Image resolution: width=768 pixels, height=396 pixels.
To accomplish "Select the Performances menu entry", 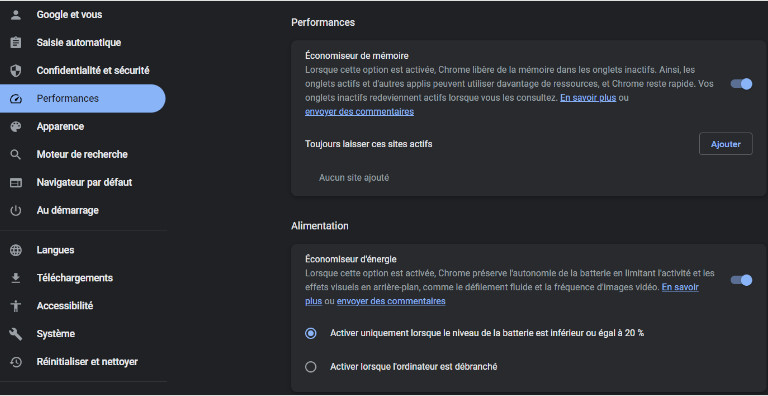I will coord(83,99).
